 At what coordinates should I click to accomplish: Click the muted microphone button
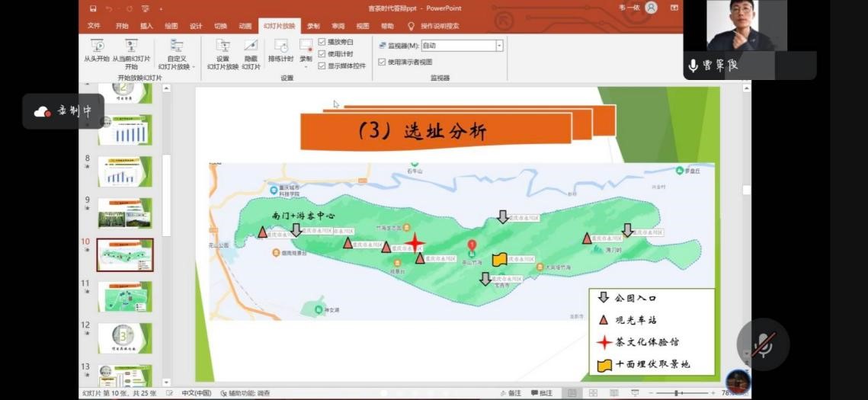(x=763, y=344)
